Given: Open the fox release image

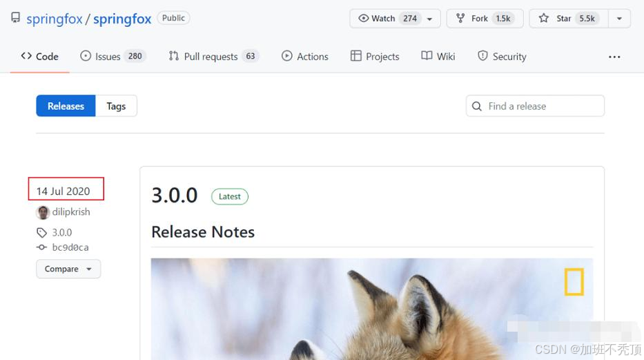Looking at the screenshot, I should pyautogui.click(x=371, y=309).
